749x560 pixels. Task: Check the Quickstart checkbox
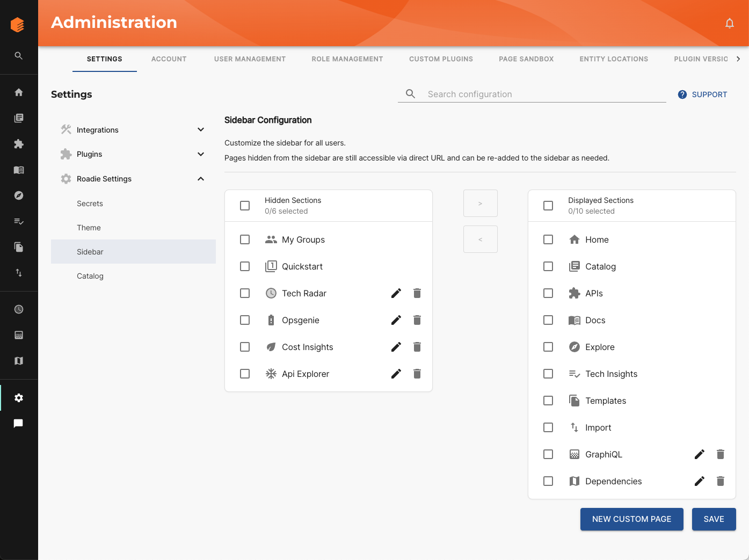pos(245,266)
